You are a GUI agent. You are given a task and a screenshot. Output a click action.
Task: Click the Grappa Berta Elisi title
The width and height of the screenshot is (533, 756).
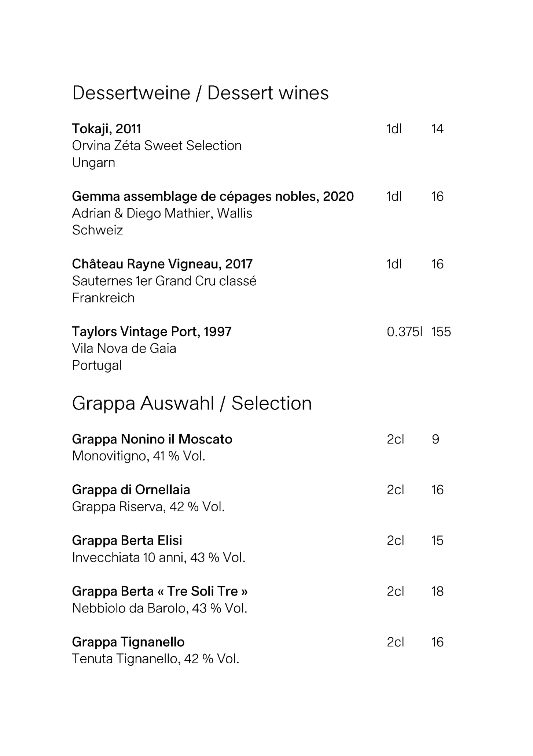(127, 541)
